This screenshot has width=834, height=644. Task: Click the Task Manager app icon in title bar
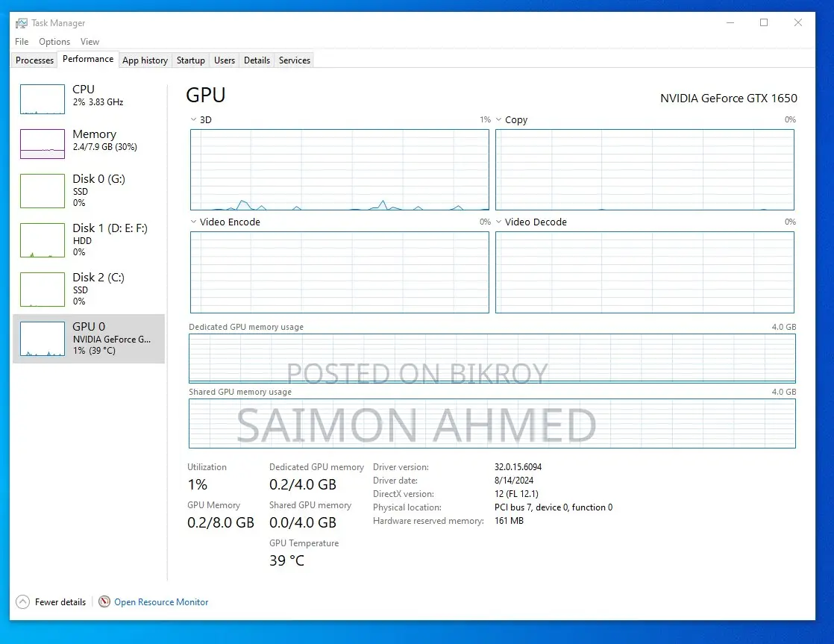point(22,23)
